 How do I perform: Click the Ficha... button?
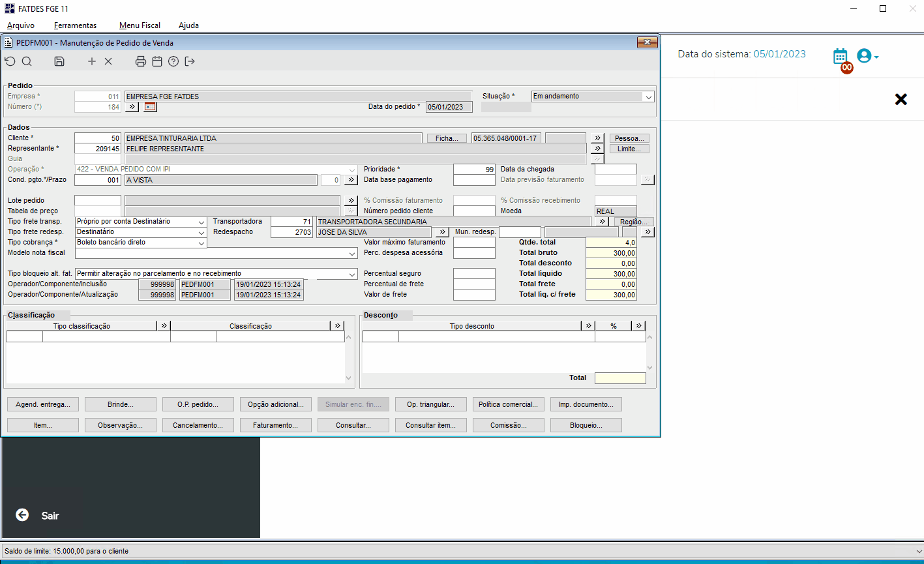click(447, 138)
